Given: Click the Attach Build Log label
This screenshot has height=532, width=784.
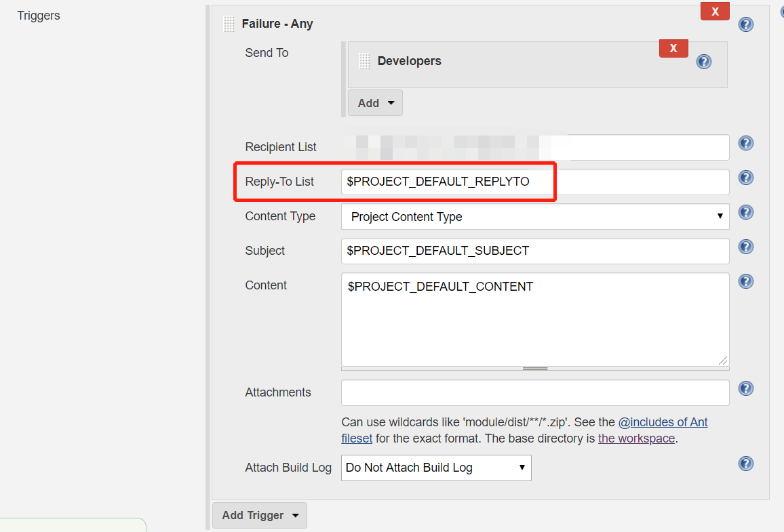Looking at the screenshot, I should click(x=288, y=468).
